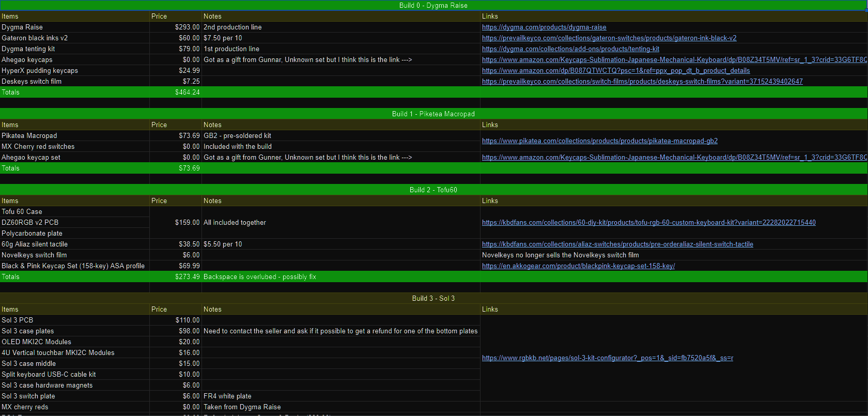Select the 'Deskeys switch film' cell
The image size is (868, 416).
(75, 82)
